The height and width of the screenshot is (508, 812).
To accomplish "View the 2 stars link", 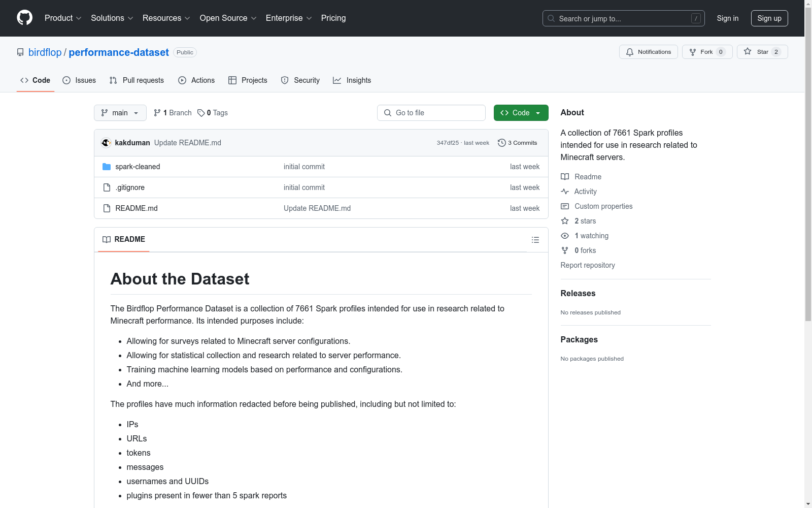I will (579, 221).
